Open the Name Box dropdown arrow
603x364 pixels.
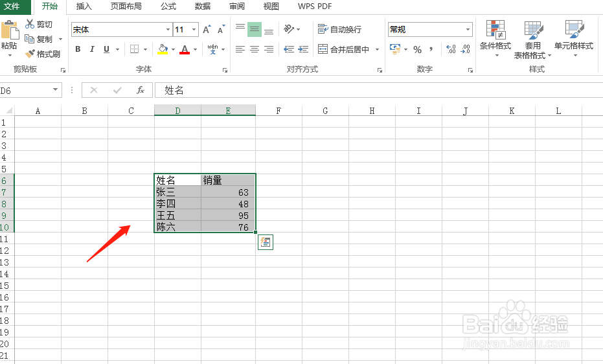pos(55,89)
